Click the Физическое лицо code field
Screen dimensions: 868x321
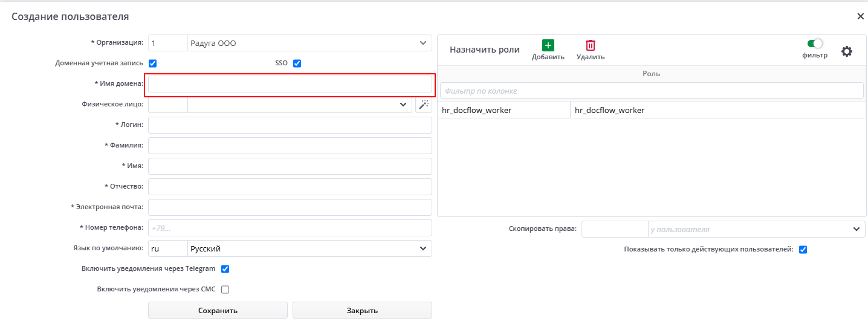click(168, 105)
